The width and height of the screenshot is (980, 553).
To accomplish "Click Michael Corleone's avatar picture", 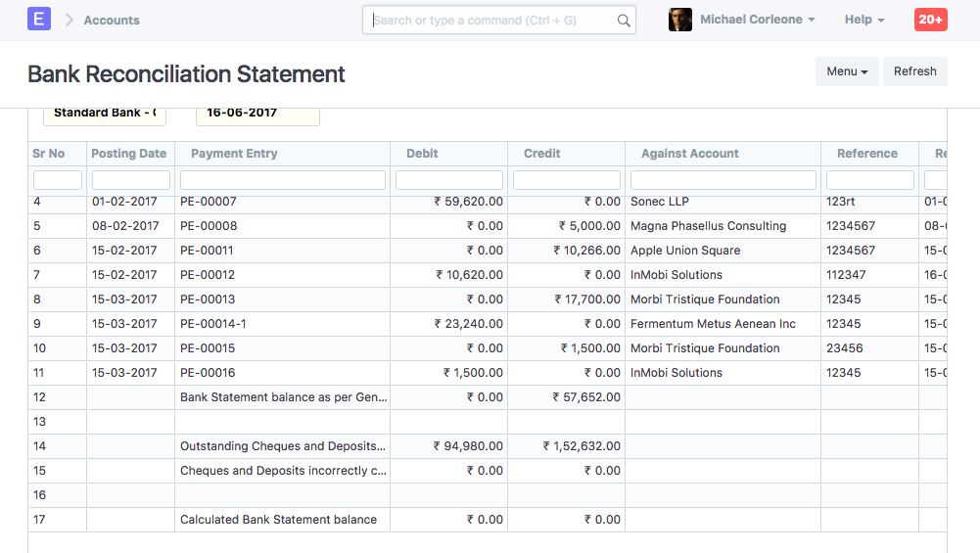I will pyautogui.click(x=680, y=20).
